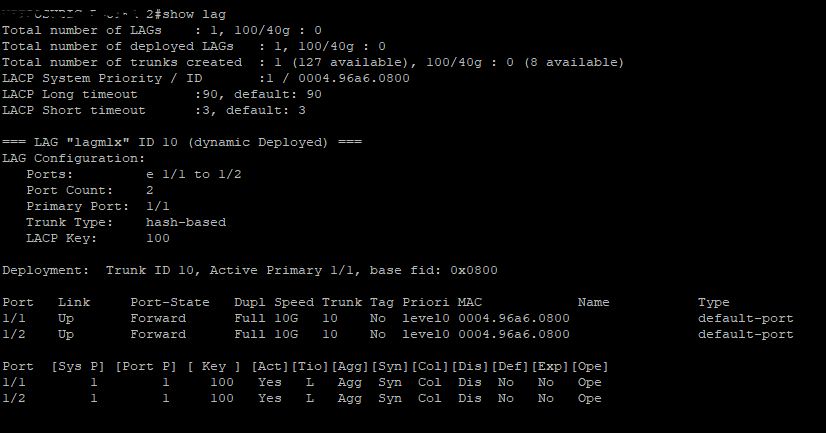Click the 'LAG Configuration:' label
This screenshot has height=433, width=826.
[73, 158]
